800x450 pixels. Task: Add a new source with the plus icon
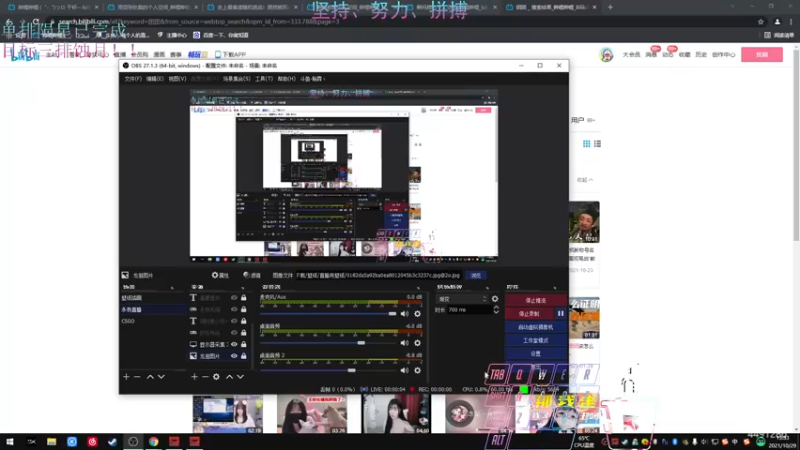194,377
